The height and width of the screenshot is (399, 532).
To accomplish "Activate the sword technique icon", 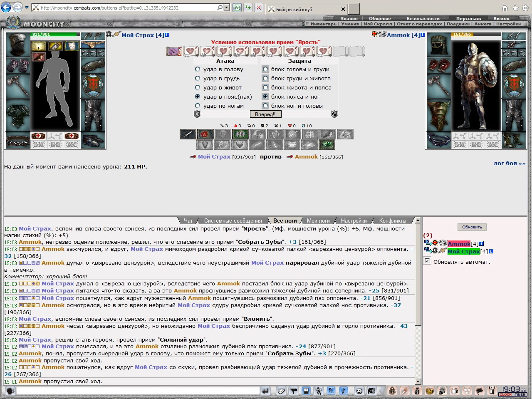I will coord(188,134).
